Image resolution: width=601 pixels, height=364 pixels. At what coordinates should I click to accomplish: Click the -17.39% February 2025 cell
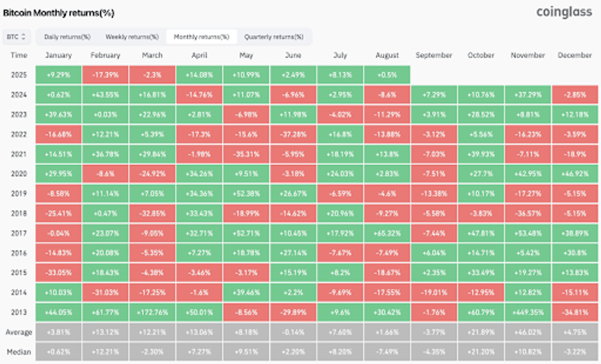pyautogui.click(x=105, y=75)
